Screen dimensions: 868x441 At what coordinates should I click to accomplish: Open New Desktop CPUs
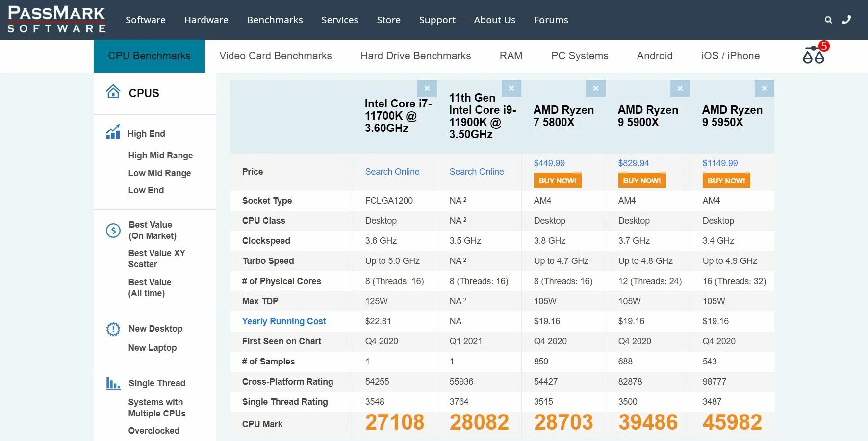[155, 329]
